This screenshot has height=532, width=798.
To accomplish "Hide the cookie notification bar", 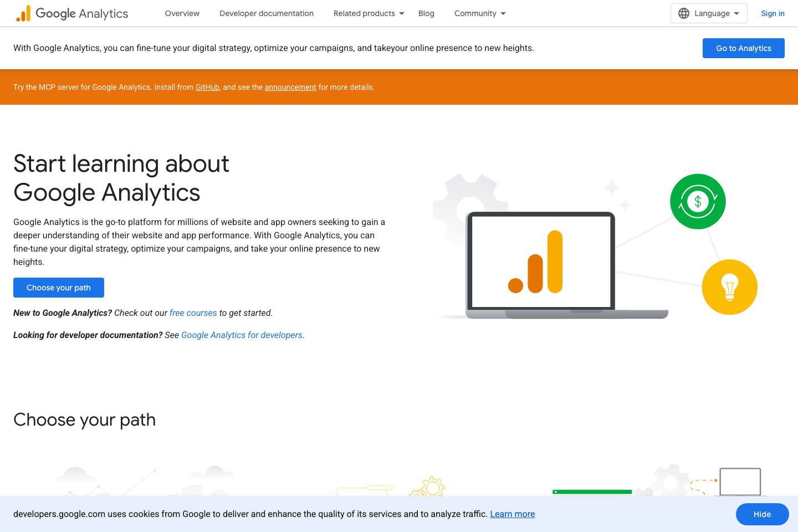I will [x=762, y=514].
